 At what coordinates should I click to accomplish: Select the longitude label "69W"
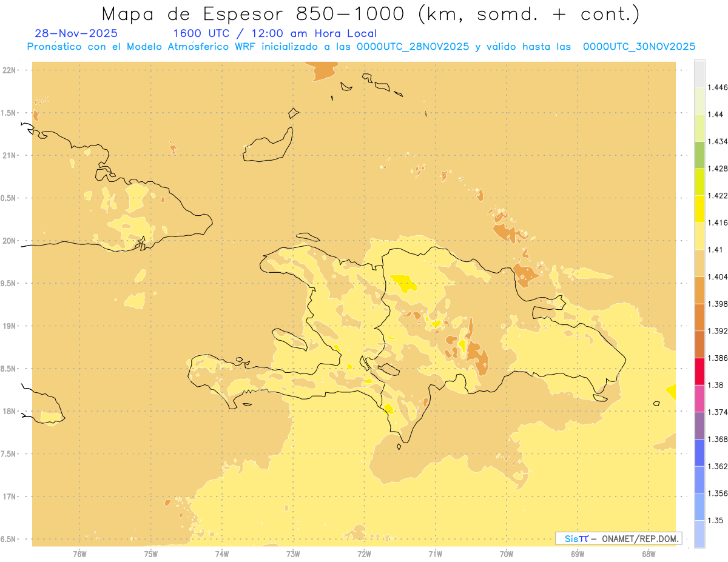click(x=578, y=554)
